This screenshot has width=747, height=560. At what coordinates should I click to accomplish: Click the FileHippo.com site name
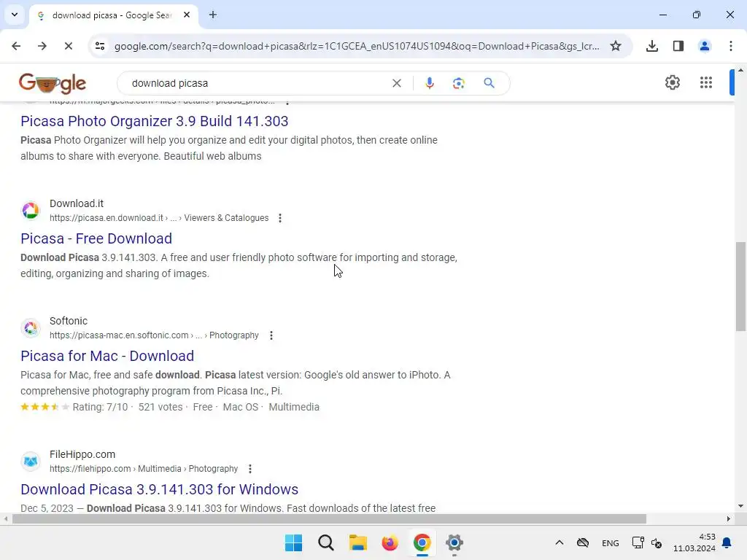point(82,454)
